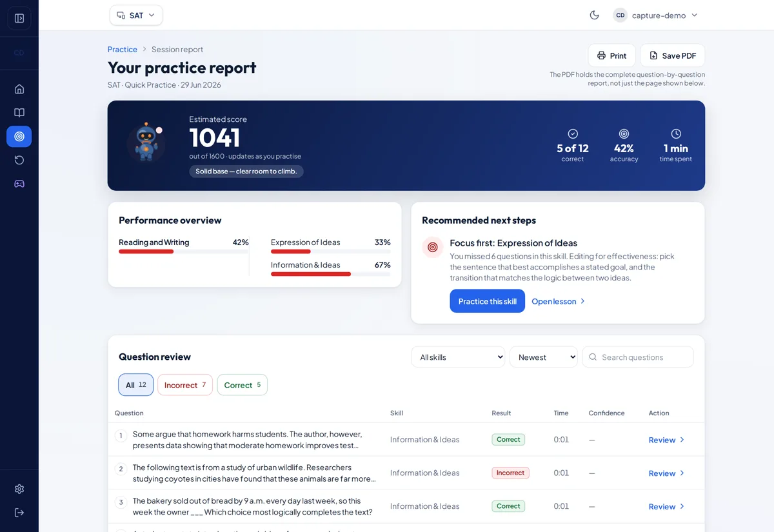Click the Expression of Ideas progress bar
The image size is (774, 532).
330,251
